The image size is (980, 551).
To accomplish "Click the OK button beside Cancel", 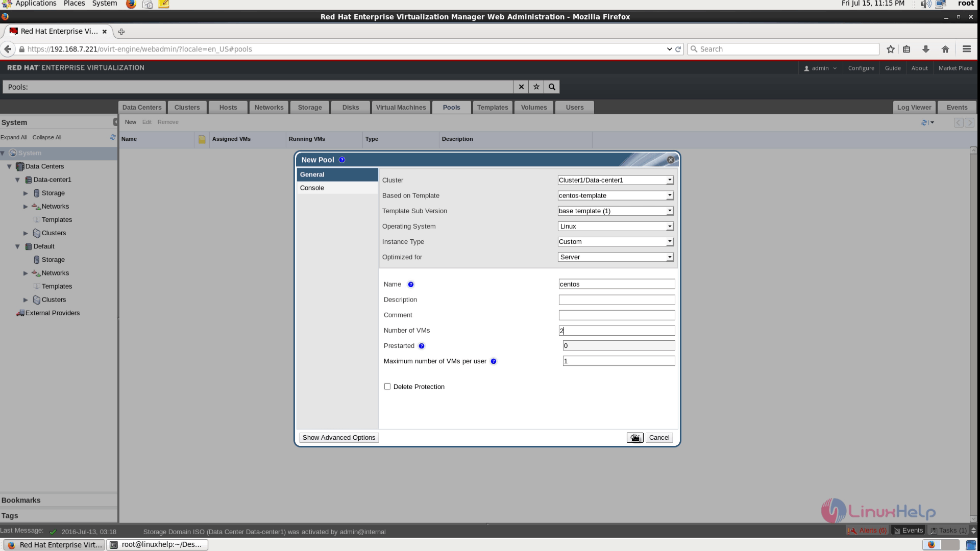I will pyautogui.click(x=635, y=438).
